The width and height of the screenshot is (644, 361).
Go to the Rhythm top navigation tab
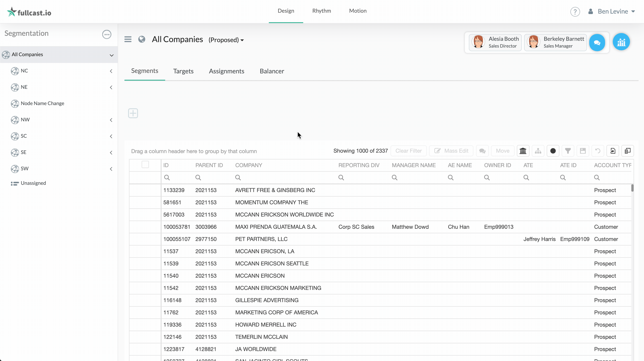click(321, 11)
